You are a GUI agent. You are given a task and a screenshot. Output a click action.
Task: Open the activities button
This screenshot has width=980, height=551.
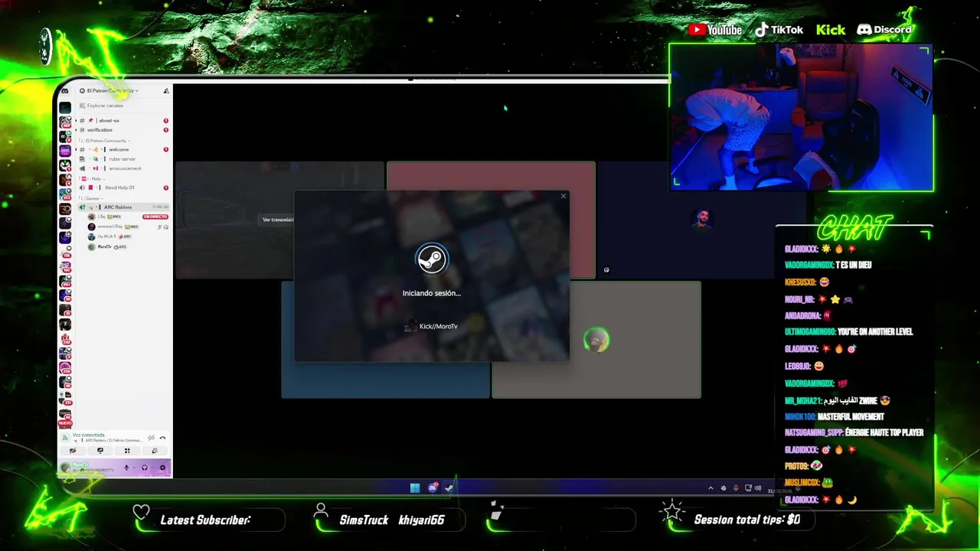[x=128, y=451]
